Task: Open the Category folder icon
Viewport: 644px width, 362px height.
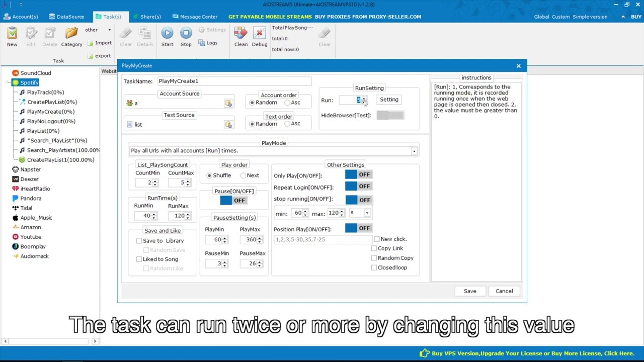Action: [x=71, y=34]
